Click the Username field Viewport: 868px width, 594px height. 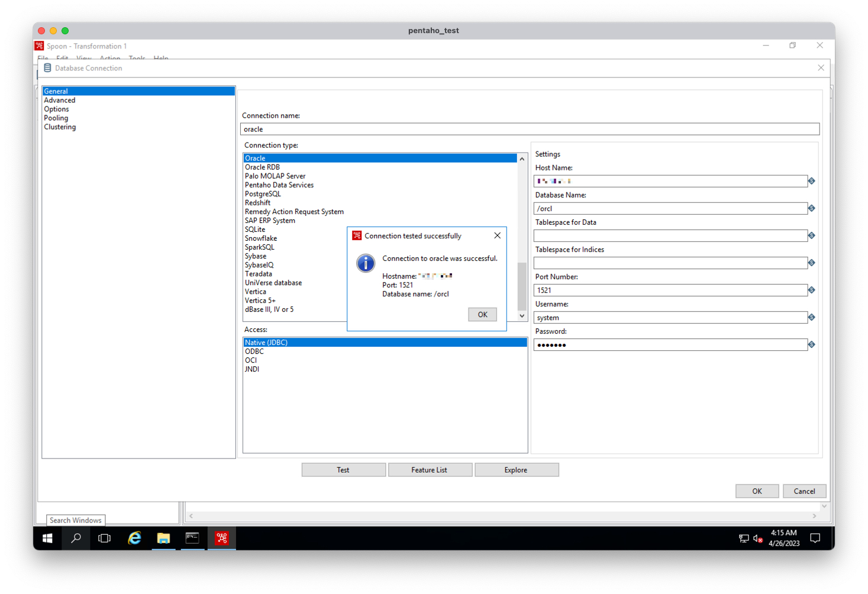[670, 318]
